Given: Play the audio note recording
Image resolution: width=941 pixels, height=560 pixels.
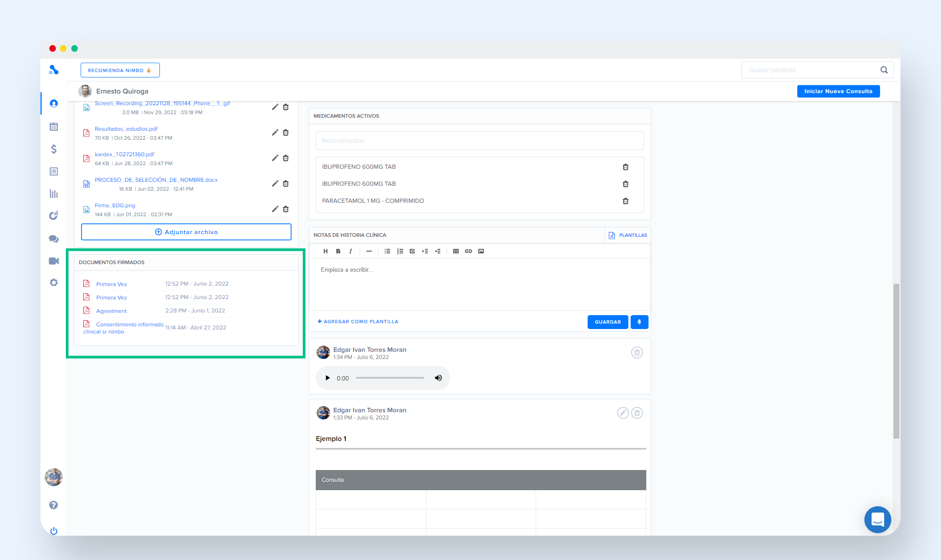Looking at the screenshot, I should (x=327, y=378).
